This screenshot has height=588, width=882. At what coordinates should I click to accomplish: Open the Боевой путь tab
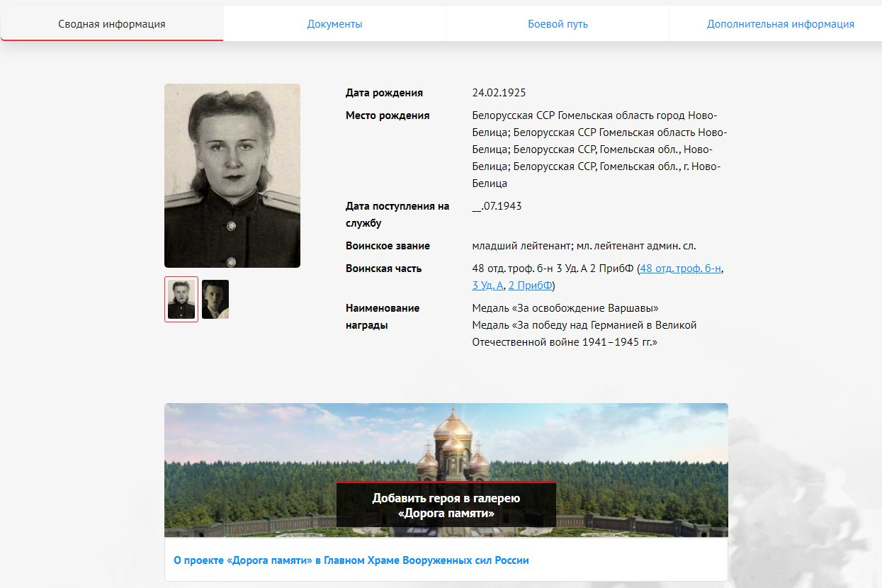(x=558, y=24)
